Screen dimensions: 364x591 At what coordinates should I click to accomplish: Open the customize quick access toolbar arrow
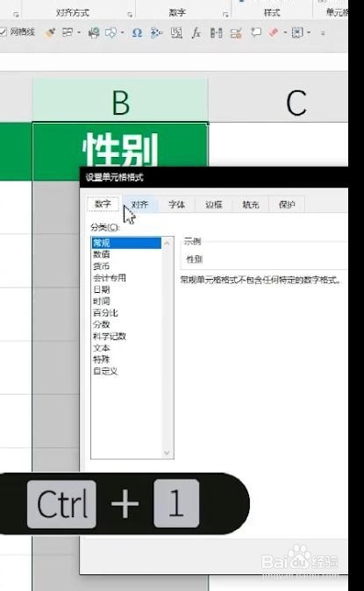coord(323,32)
